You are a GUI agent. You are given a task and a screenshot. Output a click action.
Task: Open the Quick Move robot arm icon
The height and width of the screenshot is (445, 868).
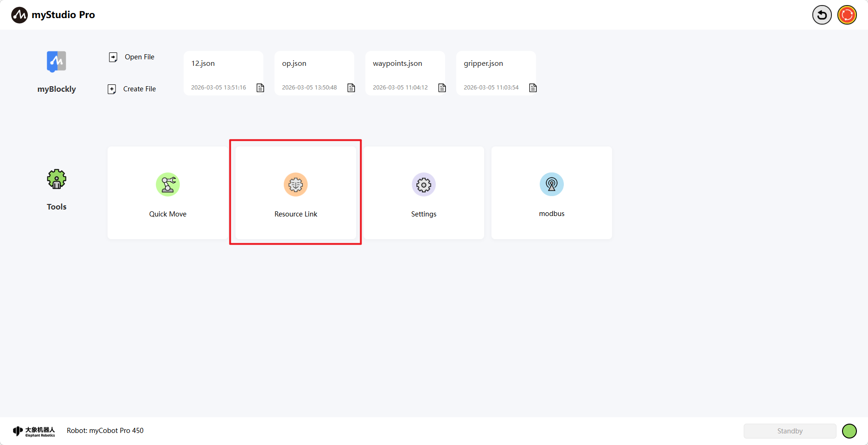[x=168, y=184]
